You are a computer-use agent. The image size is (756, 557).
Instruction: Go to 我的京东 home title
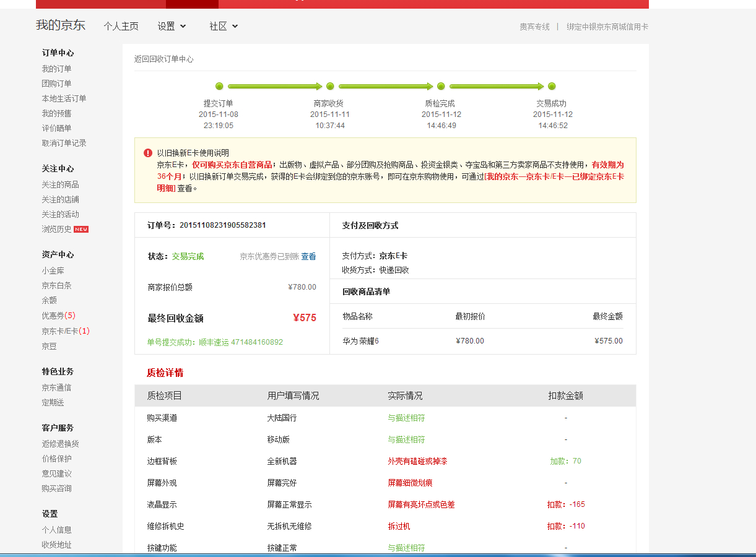point(61,25)
